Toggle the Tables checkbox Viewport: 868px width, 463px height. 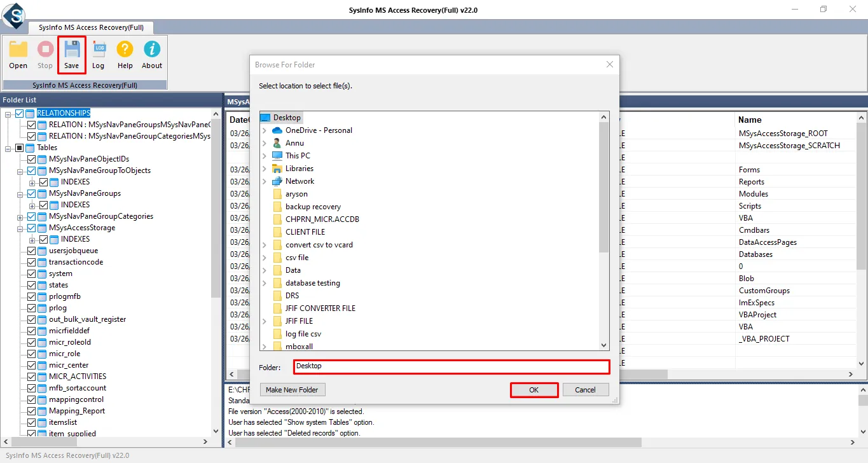19,148
